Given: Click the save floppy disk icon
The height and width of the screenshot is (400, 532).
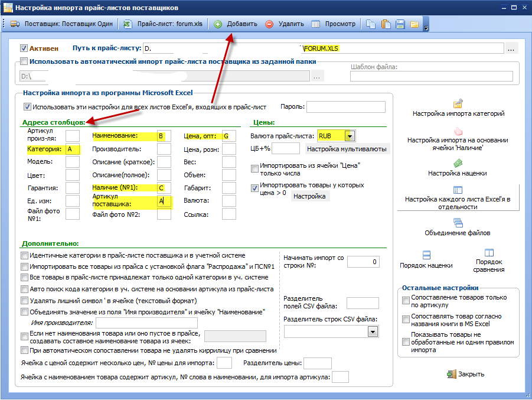Looking at the screenshot, I should pyautogui.click(x=400, y=24).
